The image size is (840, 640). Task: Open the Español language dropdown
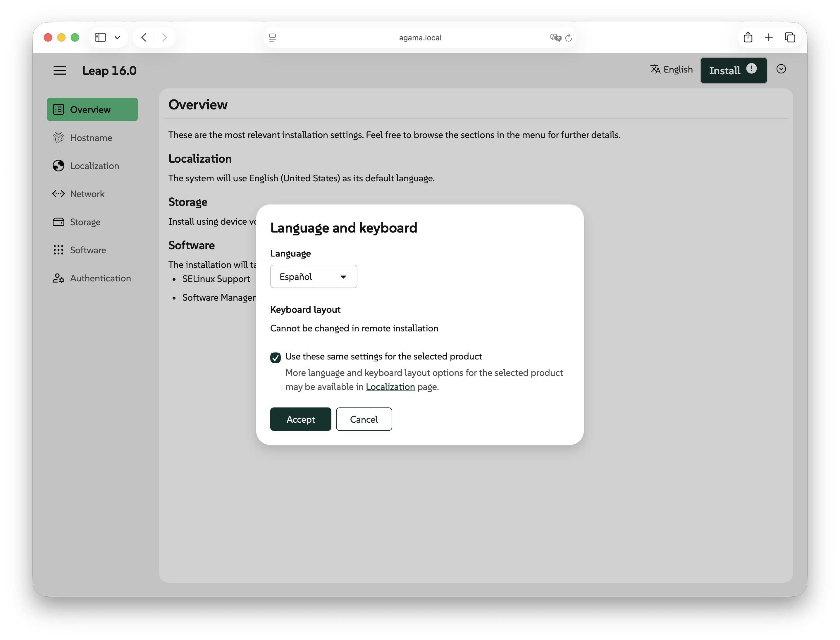click(314, 277)
